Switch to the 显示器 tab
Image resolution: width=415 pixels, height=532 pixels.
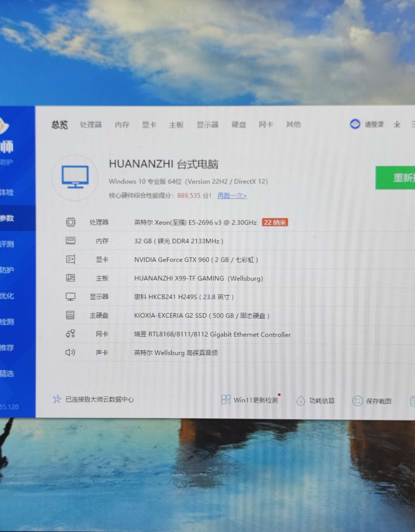pyautogui.click(x=207, y=125)
